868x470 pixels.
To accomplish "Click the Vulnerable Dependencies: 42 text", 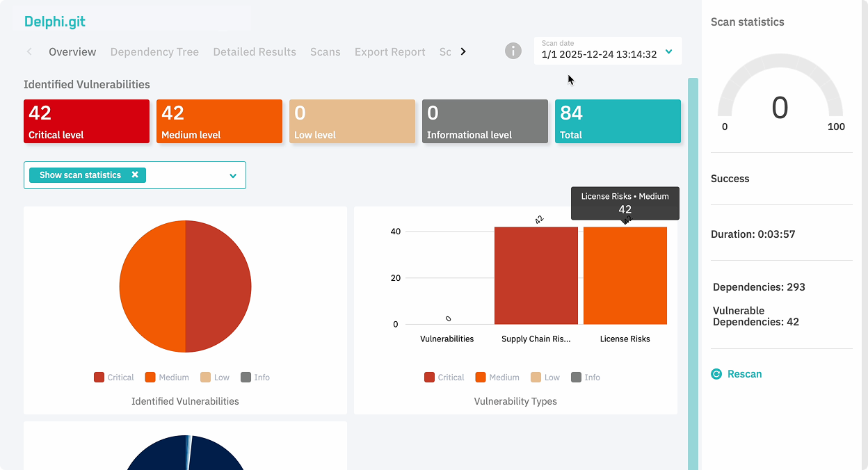I will coord(756,316).
